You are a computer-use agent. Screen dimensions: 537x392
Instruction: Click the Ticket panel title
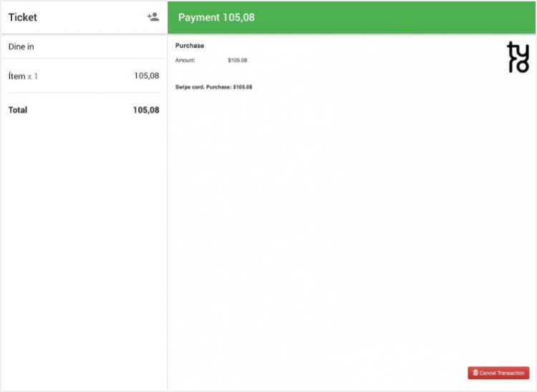coord(23,17)
